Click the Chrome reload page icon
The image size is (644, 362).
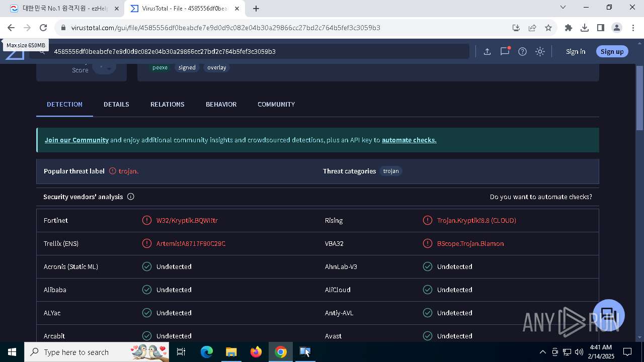(x=43, y=28)
